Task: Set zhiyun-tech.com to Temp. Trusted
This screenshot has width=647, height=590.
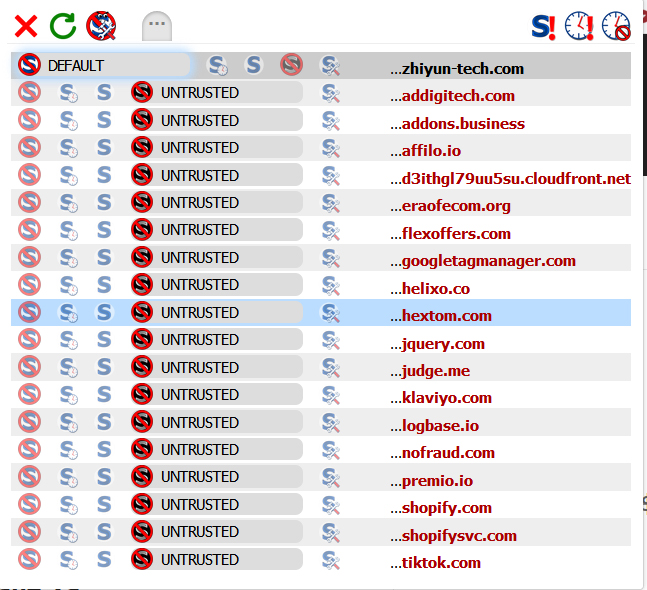Action: pos(218,65)
